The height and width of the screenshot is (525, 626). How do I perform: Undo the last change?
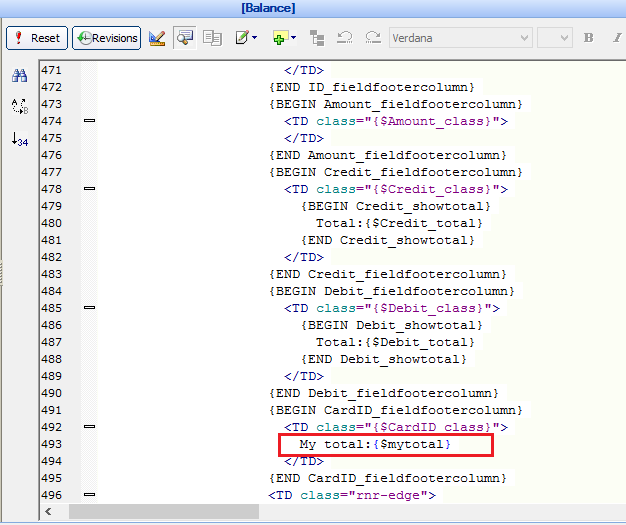(345, 38)
